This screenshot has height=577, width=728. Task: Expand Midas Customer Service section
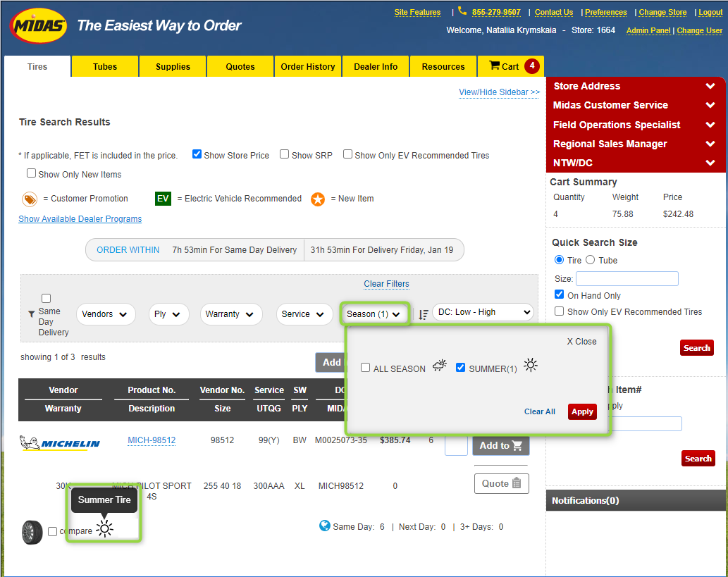click(635, 106)
